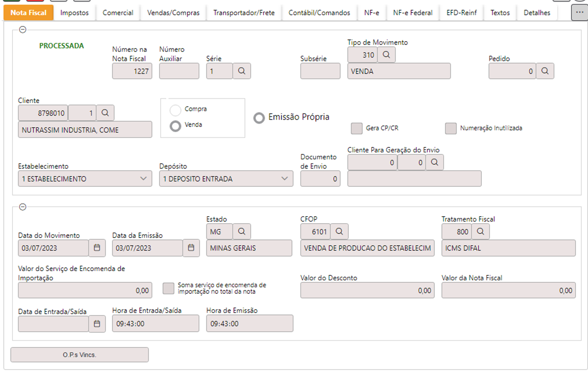Click the Valor do Desconto field
Image resolution: width=588 pixels, height=371 pixels.
pyautogui.click(x=367, y=291)
